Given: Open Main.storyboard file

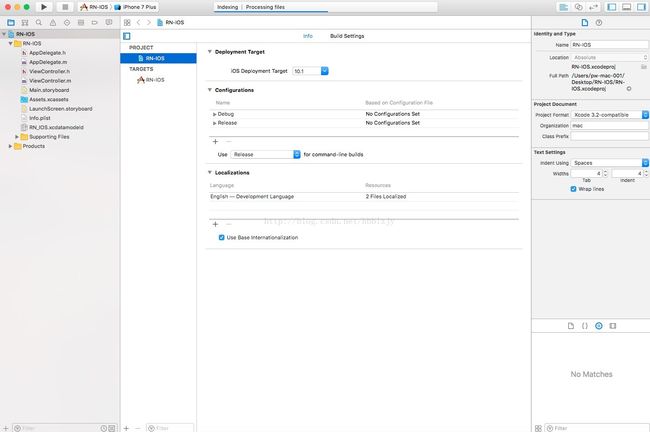Looking at the screenshot, I should point(49,90).
